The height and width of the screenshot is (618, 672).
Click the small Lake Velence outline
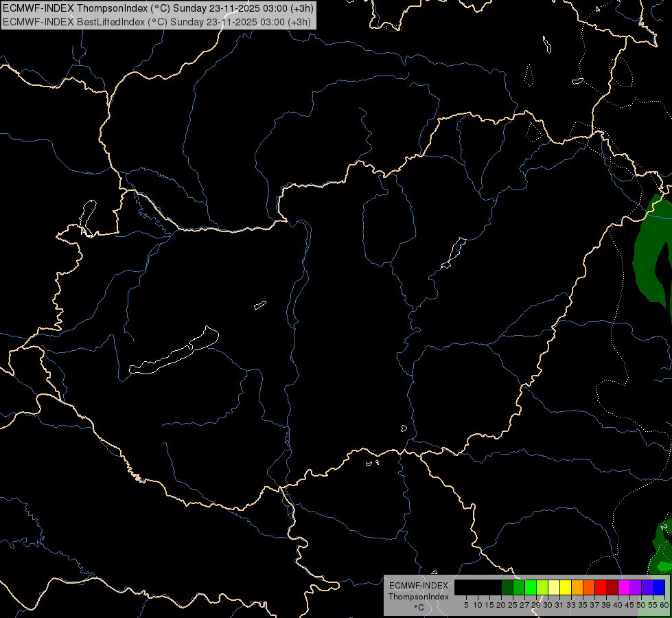click(x=259, y=305)
